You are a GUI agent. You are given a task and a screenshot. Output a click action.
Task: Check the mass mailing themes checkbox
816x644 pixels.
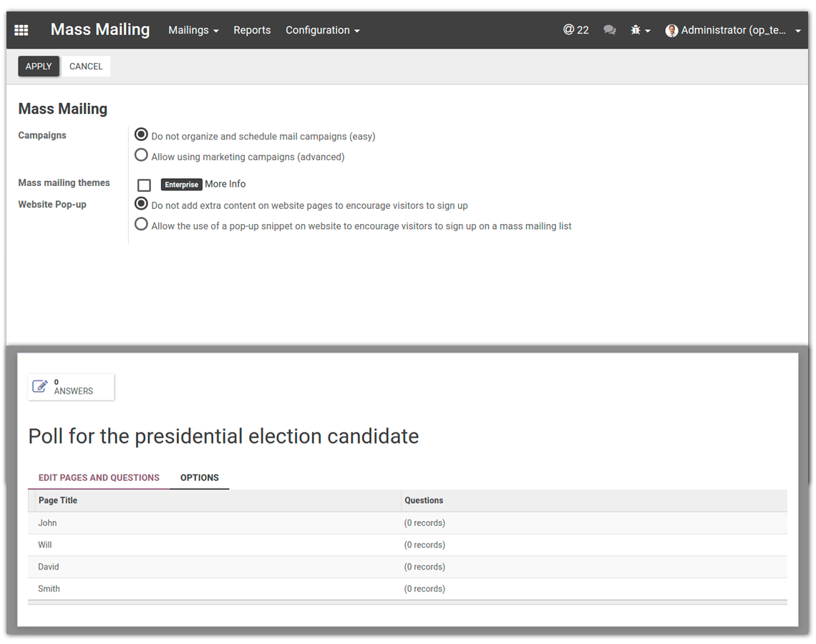tap(144, 185)
